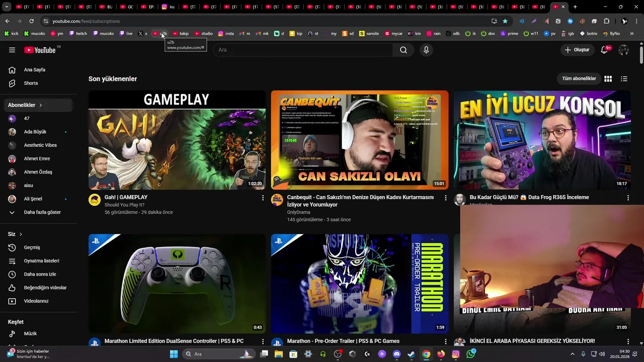644x362 pixels.
Task: Open Ali Şenel channel subscription
Action: [39, 199]
